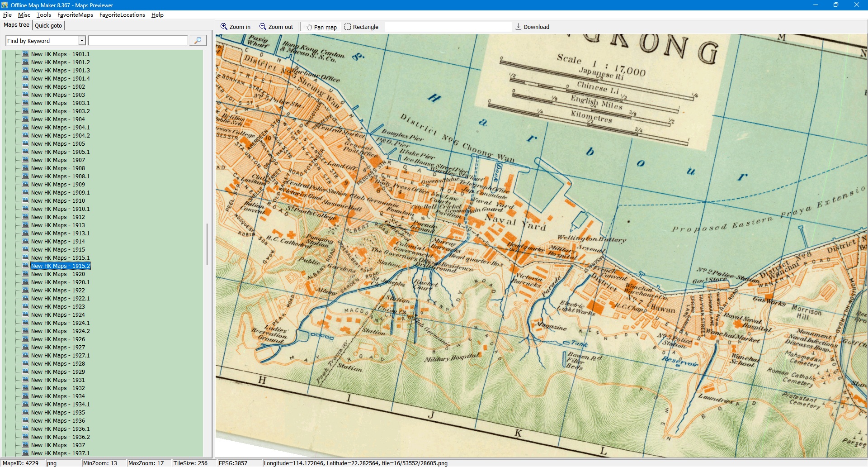Click the toolbar text field beside Rectangle
Image resolution: width=868 pixels, height=467 pixels.
[x=448, y=27]
